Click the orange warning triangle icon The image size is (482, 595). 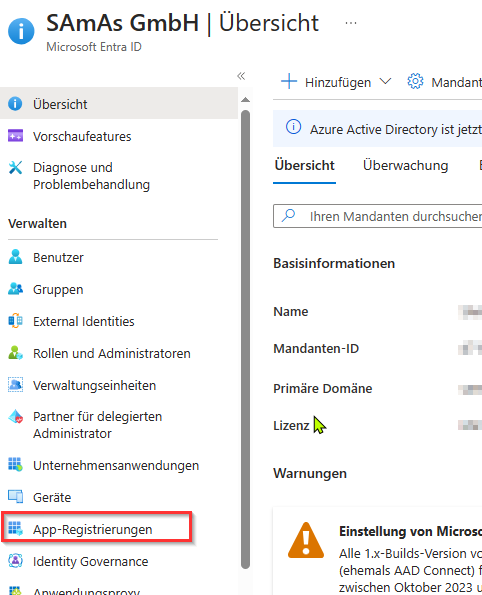point(306,540)
